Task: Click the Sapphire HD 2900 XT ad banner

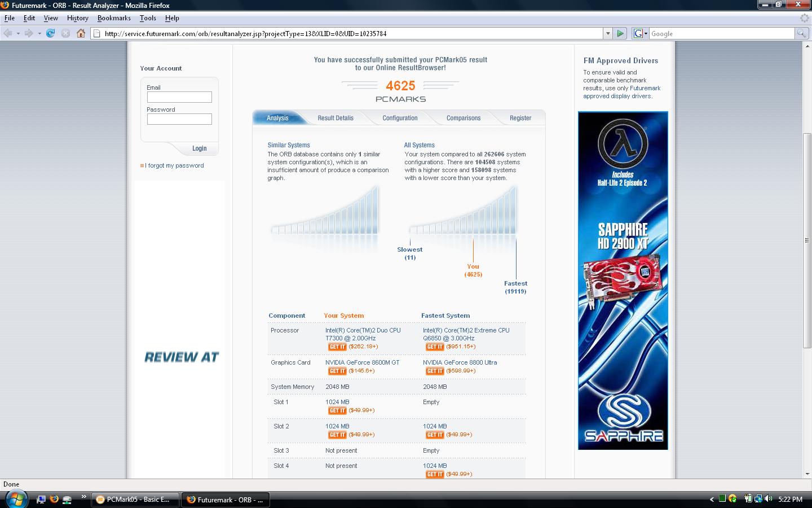Action: 623,281
